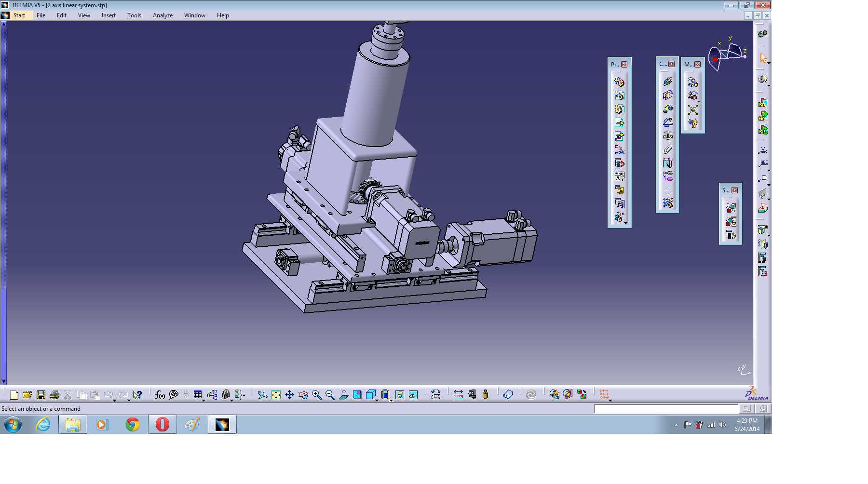Click the orange grid pattern icon
Screen dimensions: 868x484
point(604,394)
